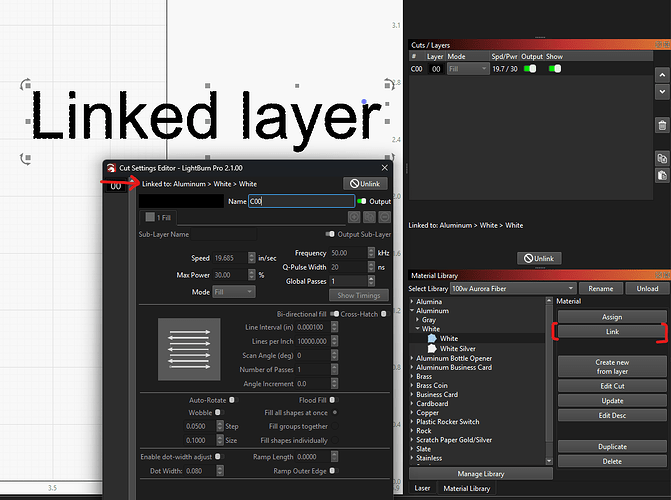Duplicate sub-layer icon in Cut Settings Editor
Screen dimensions: 671x500
pyautogui.click(x=369, y=217)
